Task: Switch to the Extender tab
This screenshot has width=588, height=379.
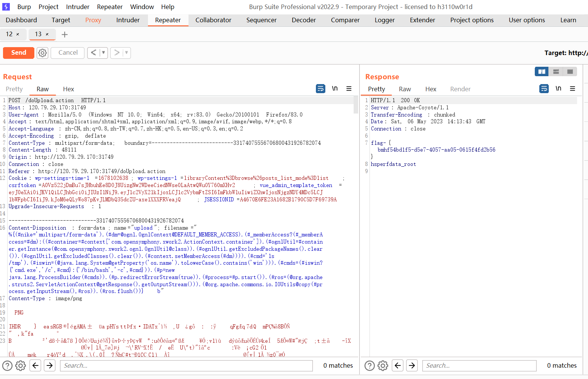Action: coord(422,20)
